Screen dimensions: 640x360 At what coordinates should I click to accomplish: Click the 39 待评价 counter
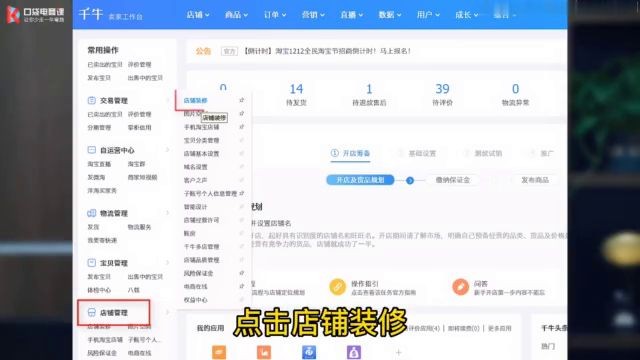(442, 94)
